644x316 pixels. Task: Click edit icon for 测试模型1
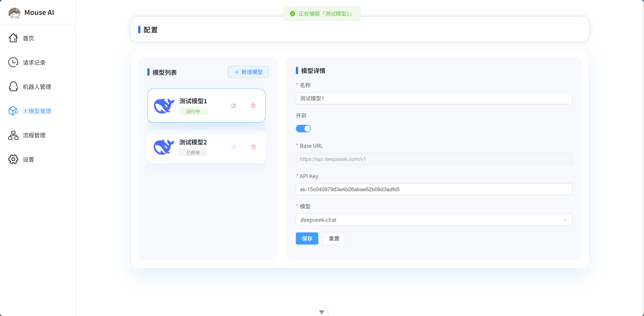point(233,106)
